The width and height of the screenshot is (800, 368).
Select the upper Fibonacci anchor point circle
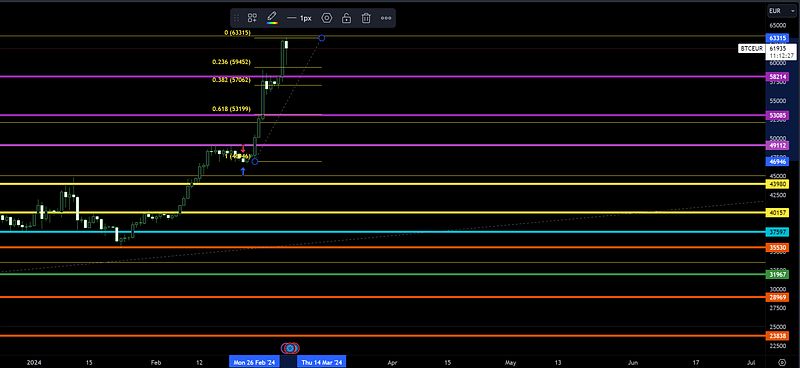tap(321, 38)
